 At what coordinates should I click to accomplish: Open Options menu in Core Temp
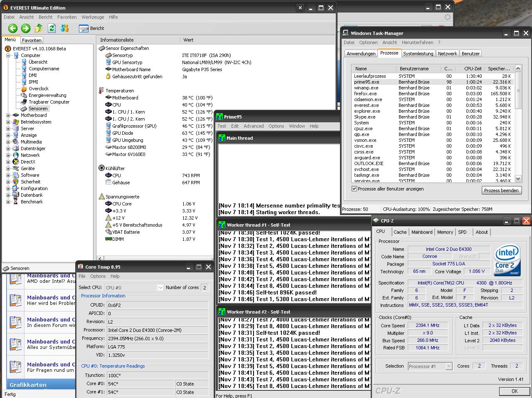pos(98,276)
